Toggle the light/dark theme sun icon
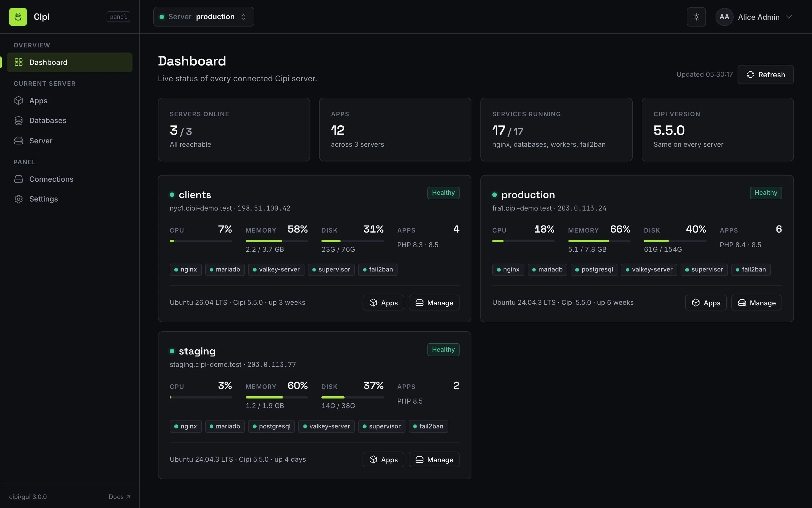 696,17
